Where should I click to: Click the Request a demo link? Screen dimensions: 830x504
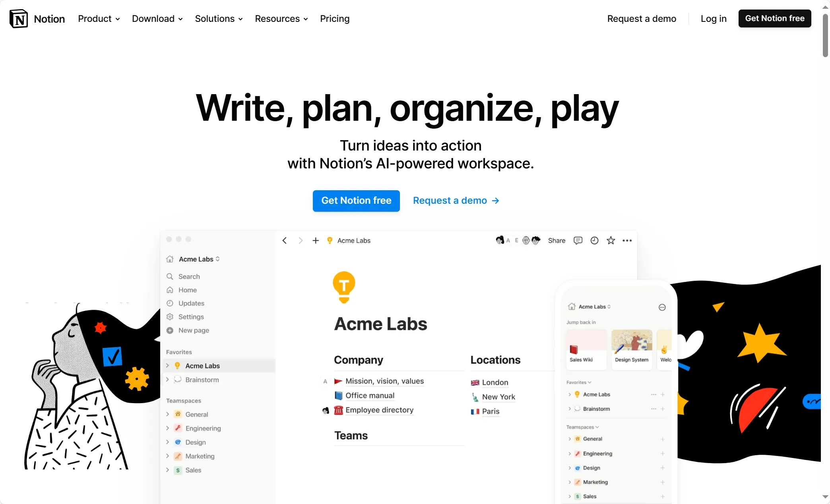pyautogui.click(x=456, y=200)
